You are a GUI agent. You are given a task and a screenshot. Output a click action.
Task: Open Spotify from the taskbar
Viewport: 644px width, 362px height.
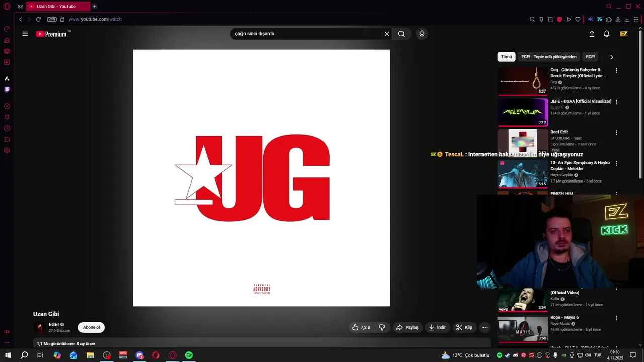(189, 355)
